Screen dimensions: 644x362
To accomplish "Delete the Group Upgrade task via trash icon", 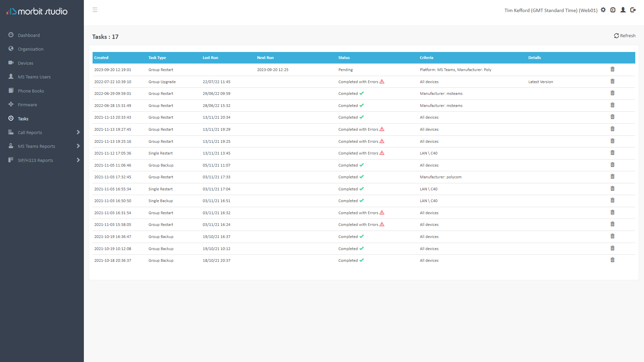I will click(612, 81).
